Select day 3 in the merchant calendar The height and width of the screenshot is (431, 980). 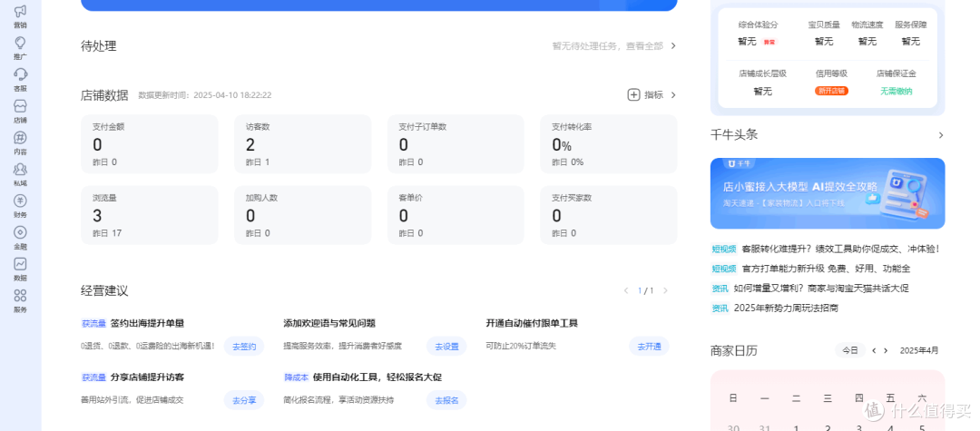859,428
